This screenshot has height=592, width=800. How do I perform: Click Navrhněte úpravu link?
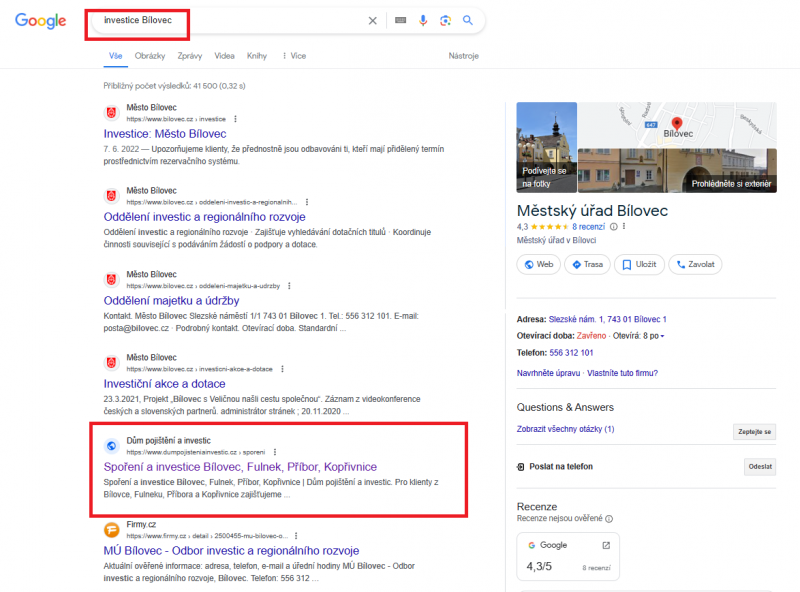click(x=548, y=373)
